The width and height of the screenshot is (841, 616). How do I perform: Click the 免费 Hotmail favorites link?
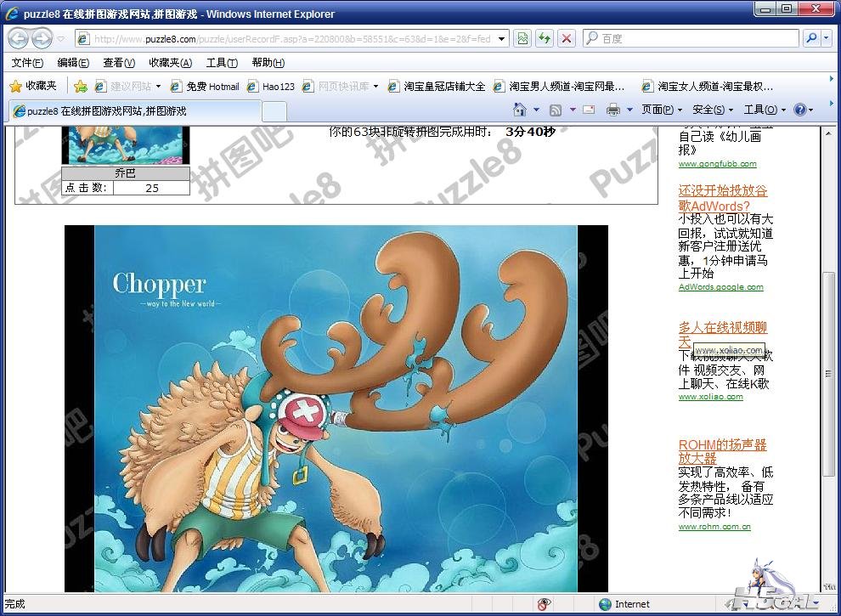pyautogui.click(x=206, y=86)
